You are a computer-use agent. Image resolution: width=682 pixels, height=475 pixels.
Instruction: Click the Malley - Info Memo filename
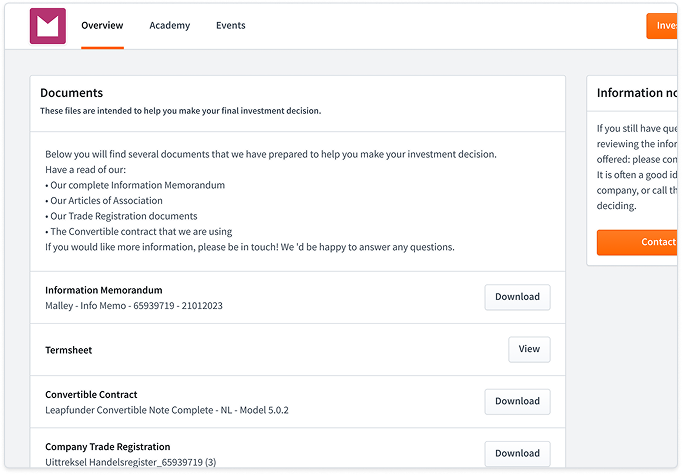(x=133, y=305)
